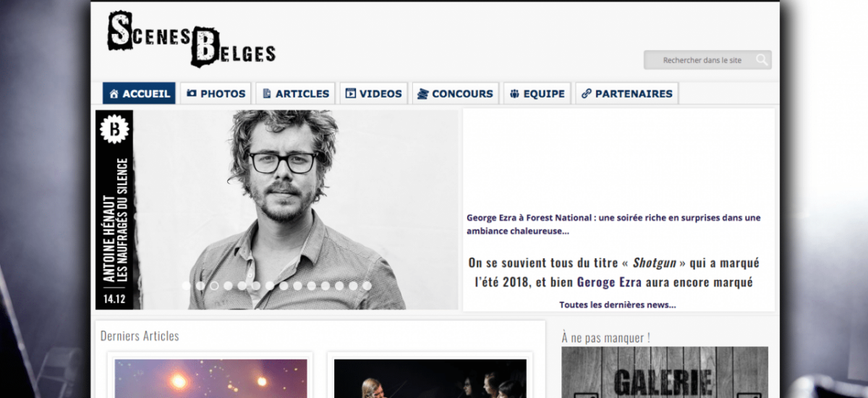
Task: Click the stack icon beside Concours
Action: [x=423, y=93]
